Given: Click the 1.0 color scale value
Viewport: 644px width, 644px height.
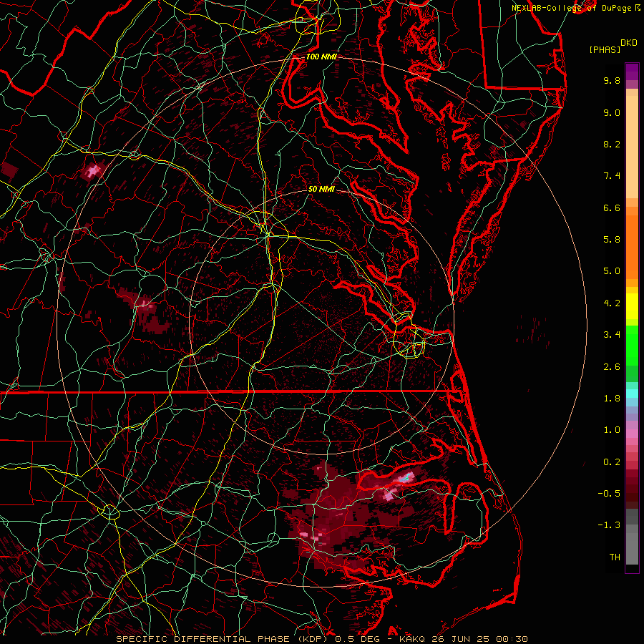Looking at the screenshot, I should pos(612,430).
